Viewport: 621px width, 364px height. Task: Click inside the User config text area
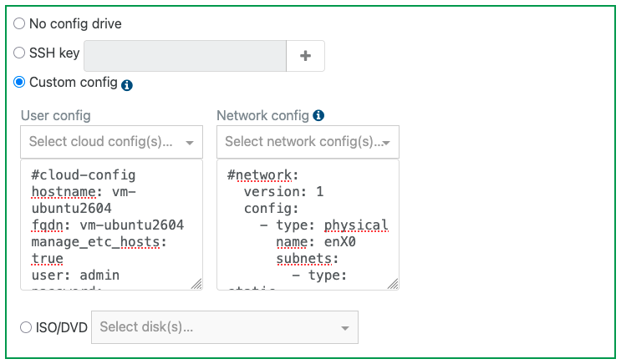(112, 225)
